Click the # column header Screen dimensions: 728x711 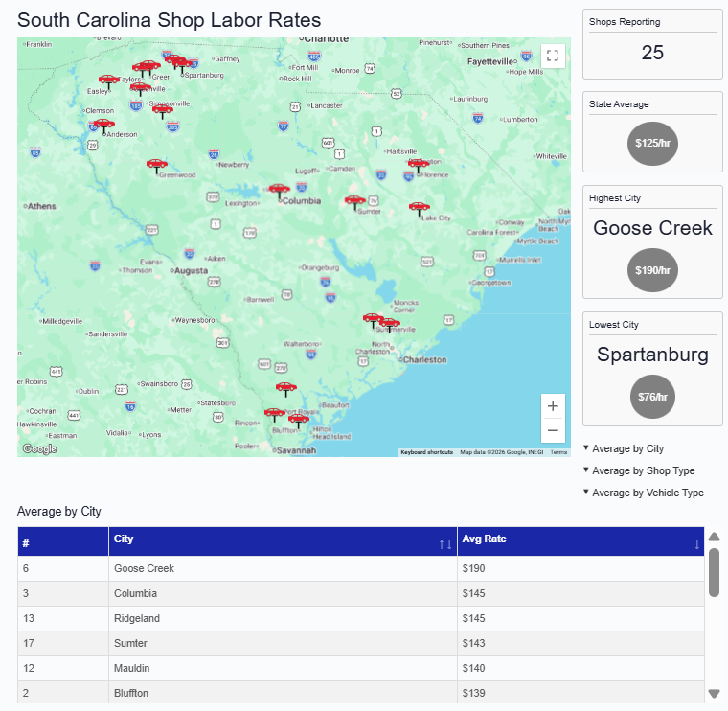coord(63,541)
